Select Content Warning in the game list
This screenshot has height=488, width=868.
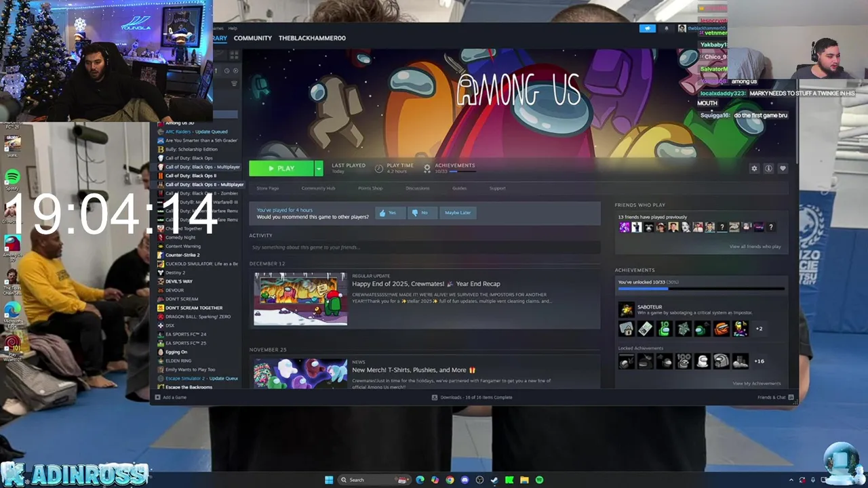[x=183, y=246]
